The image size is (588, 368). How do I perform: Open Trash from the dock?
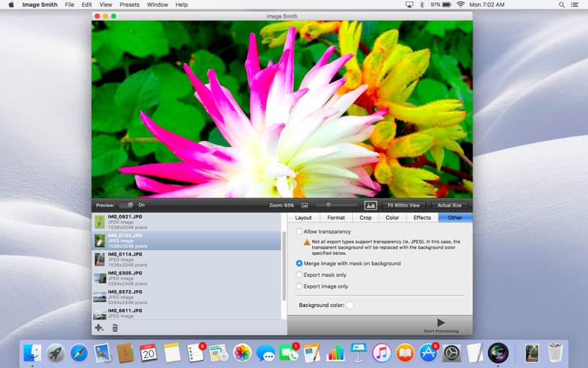pyautogui.click(x=555, y=353)
